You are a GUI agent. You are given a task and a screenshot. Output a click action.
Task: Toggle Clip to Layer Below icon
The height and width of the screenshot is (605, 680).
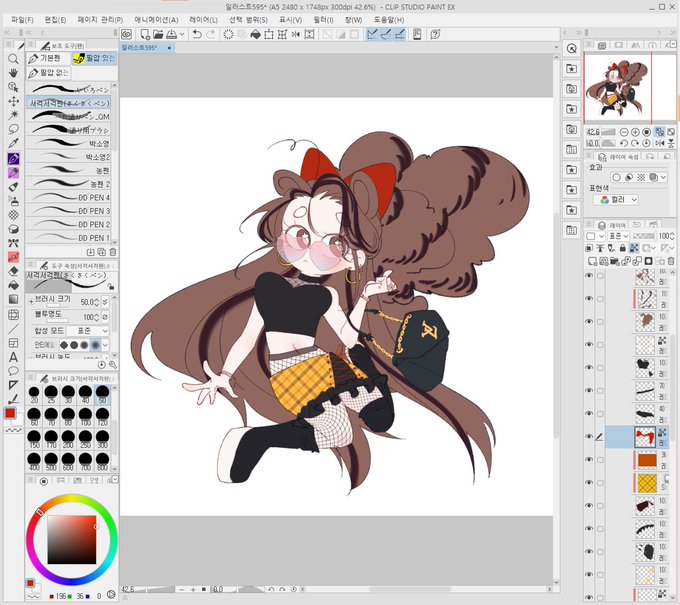pyautogui.click(x=589, y=248)
